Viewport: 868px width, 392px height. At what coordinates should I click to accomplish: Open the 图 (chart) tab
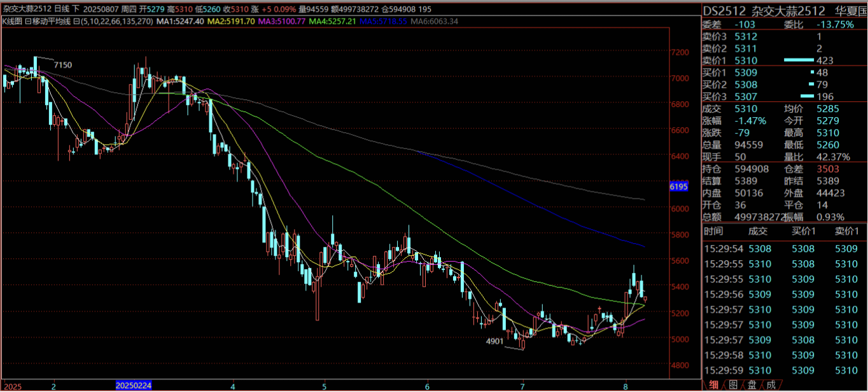[x=733, y=384]
